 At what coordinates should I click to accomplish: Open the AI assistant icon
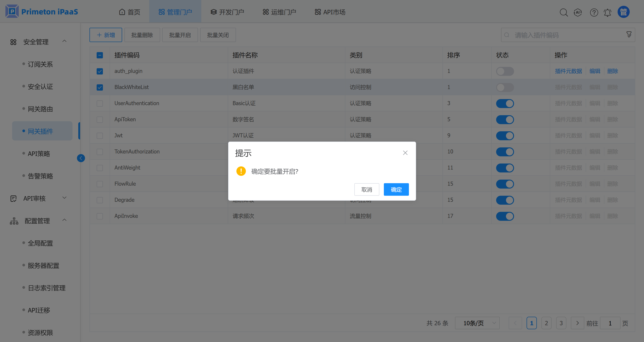click(x=578, y=12)
